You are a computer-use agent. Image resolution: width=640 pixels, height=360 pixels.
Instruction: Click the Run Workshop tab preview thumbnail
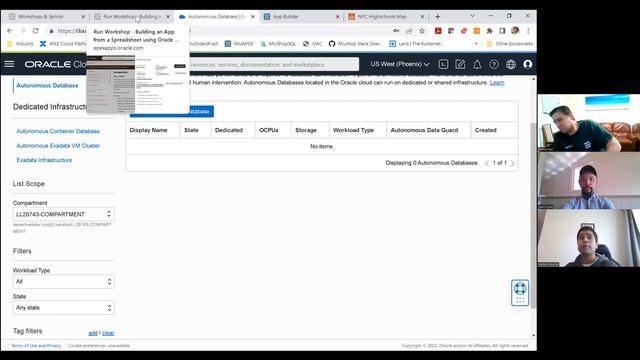click(138, 84)
